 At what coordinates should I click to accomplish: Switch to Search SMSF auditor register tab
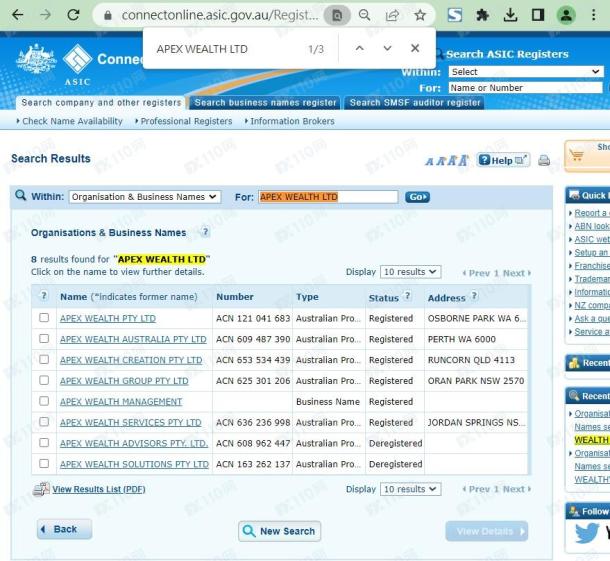pyautogui.click(x=415, y=103)
